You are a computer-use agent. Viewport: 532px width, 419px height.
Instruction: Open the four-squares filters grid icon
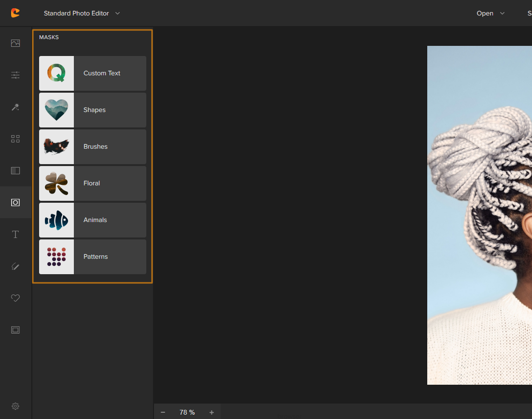[x=15, y=139]
